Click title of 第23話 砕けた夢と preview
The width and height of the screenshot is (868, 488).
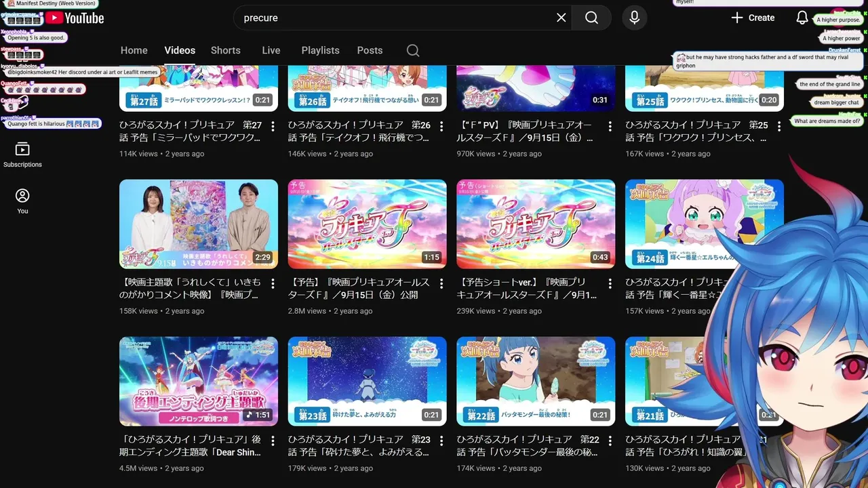coord(359,446)
